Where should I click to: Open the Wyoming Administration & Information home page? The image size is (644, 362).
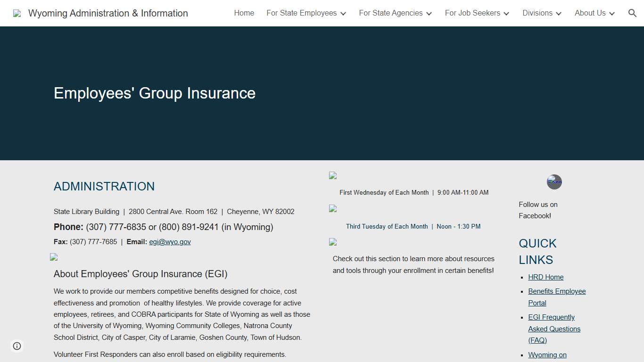pyautogui.click(x=108, y=13)
